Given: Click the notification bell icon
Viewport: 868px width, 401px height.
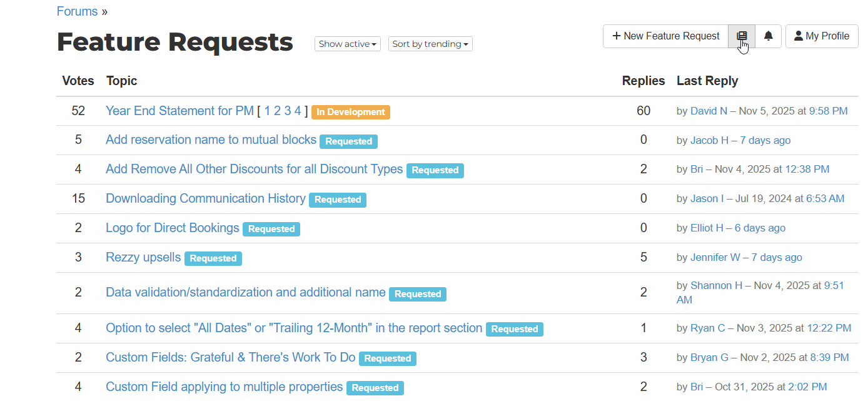Looking at the screenshot, I should coord(769,36).
